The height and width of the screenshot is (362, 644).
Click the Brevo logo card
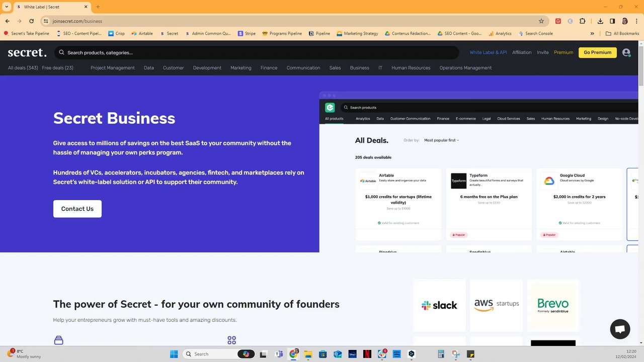(x=553, y=305)
